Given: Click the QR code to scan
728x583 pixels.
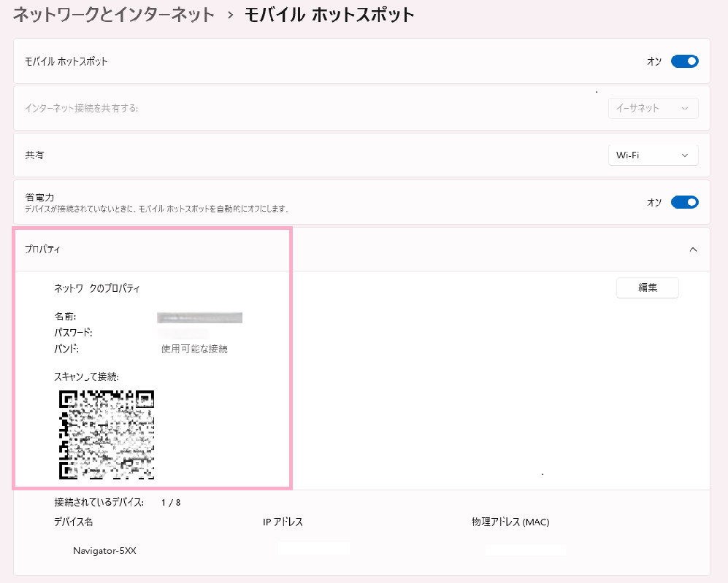Looking at the screenshot, I should click(x=107, y=435).
